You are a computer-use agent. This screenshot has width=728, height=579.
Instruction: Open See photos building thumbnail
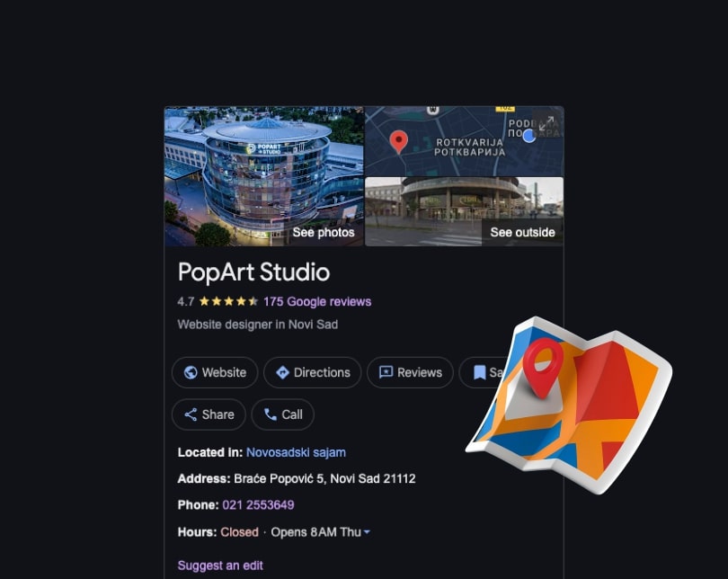coord(264,176)
